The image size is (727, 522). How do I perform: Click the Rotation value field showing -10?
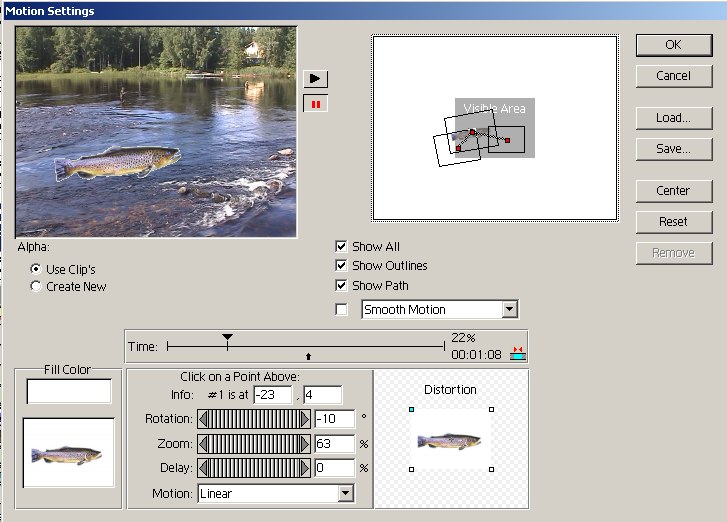(335, 419)
